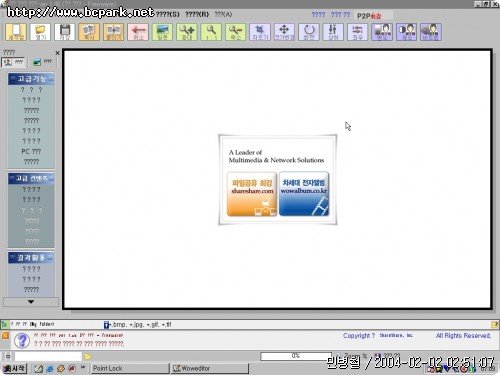Click the floppy disk save icon
The image size is (500, 375).
tap(64, 32)
